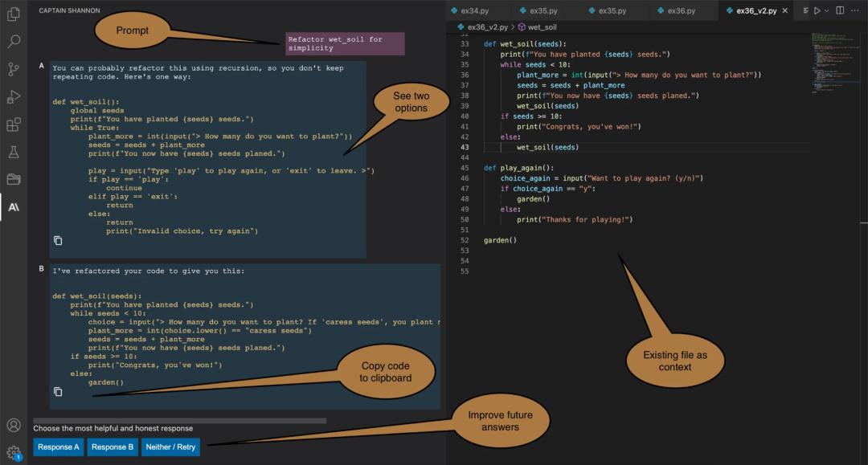868x465 pixels.
Task: Select the Anthropic assistant icon in activity bar
Action: pyautogui.click(x=14, y=206)
